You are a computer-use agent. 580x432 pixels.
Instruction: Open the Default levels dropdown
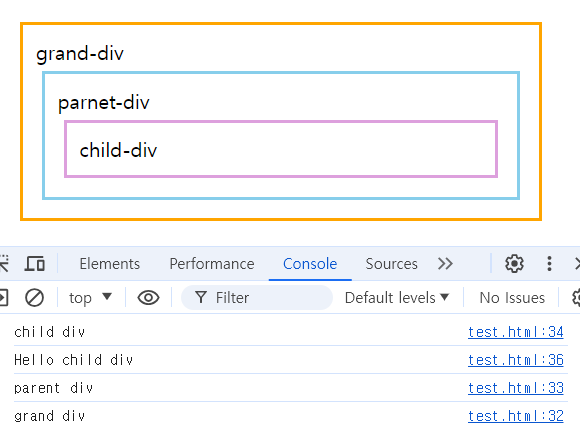(397, 298)
